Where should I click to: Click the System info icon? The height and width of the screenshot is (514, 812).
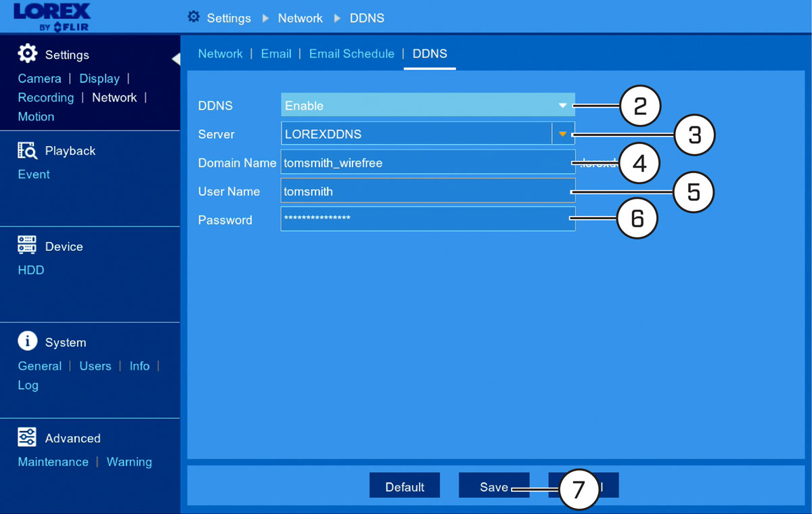27,342
